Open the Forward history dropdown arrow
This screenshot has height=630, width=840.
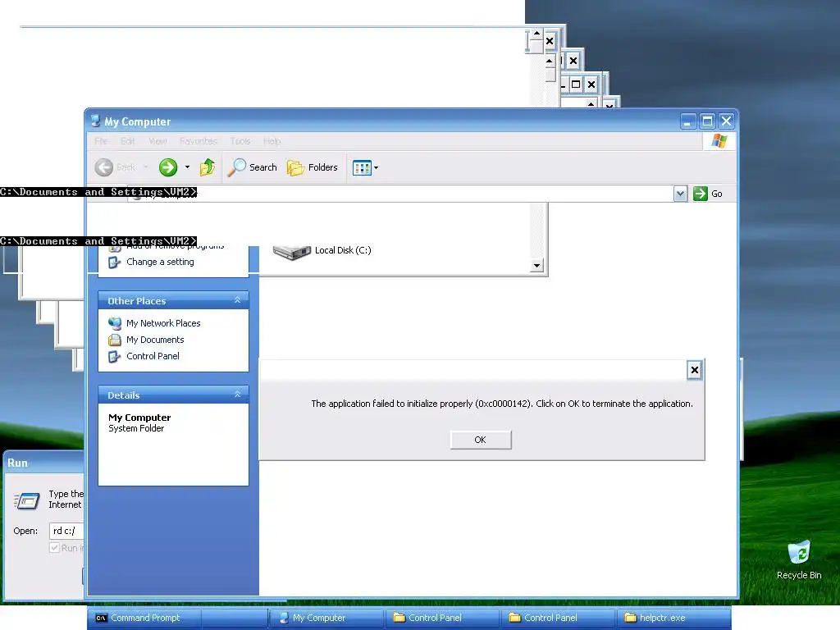click(x=187, y=167)
